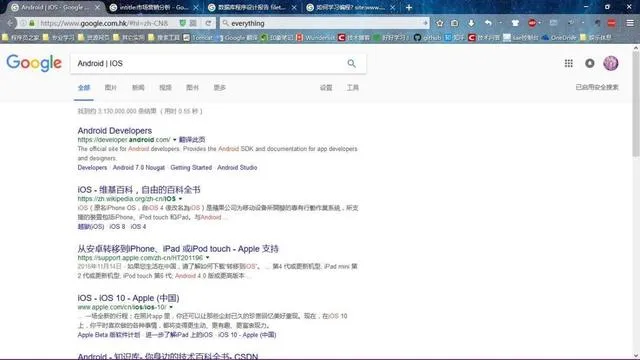Image resolution: width=640 pixels, height=360 pixels.
Task: Open the Android 7.0 Nougat sitelink
Action: (139, 168)
